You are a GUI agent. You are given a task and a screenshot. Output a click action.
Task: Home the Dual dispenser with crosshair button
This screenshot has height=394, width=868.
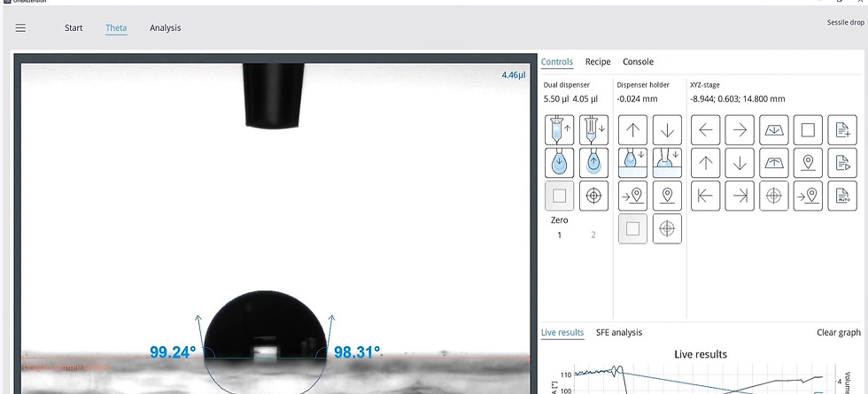coord(593,196)
